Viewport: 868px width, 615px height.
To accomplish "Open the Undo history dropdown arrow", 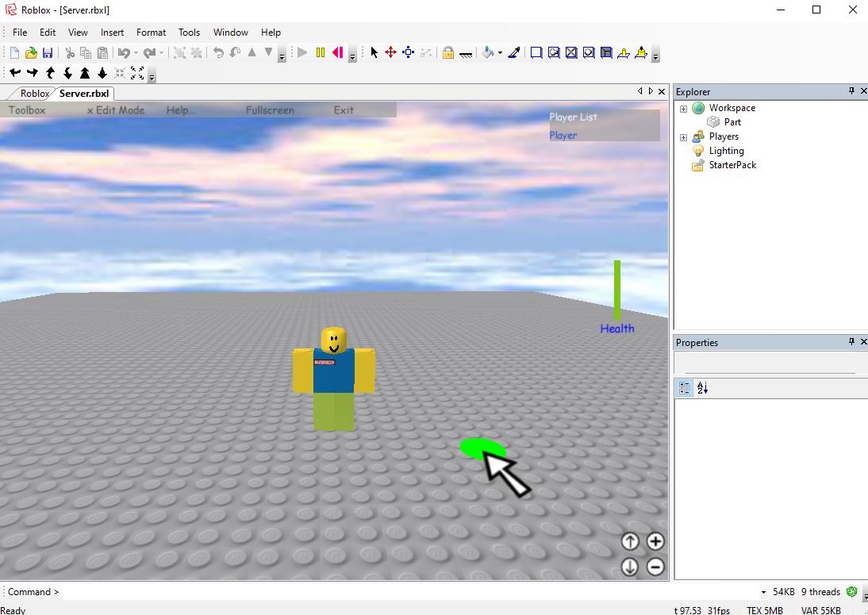I will pos(136,53).
